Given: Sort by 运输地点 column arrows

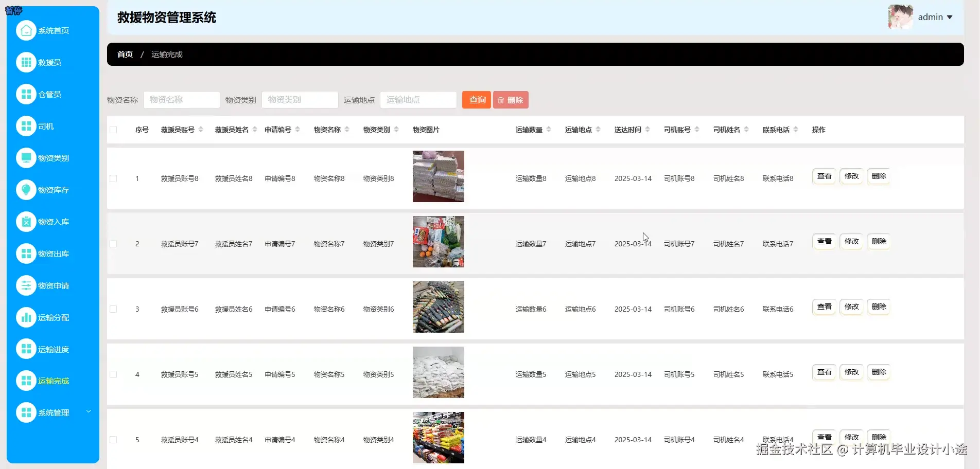Looking at the screenshot, I should tap(598, 130).
